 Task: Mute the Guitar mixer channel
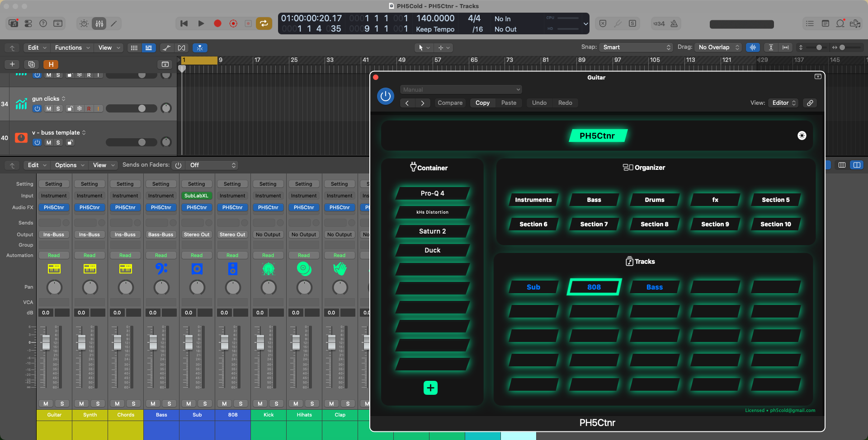click(46, 403)
